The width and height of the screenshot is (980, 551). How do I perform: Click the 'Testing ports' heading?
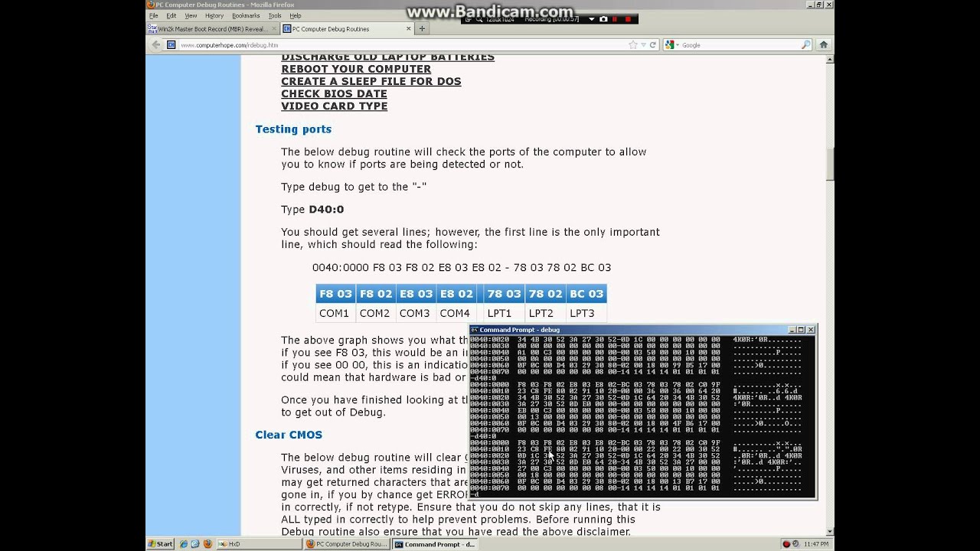(293, 129)
